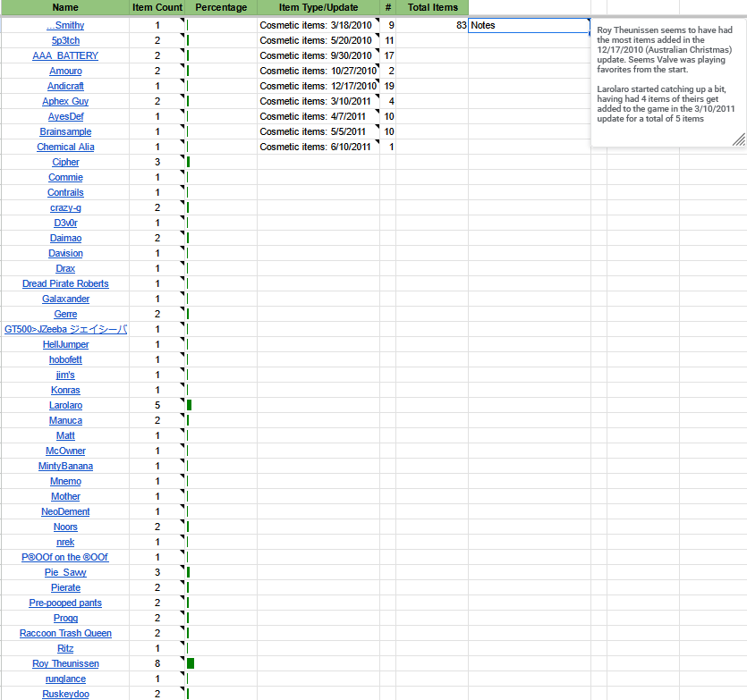747x700 pixels.
Task: Select the 'Cosmetic items: 6/10/2011' cell
Action: coord(318,148)
